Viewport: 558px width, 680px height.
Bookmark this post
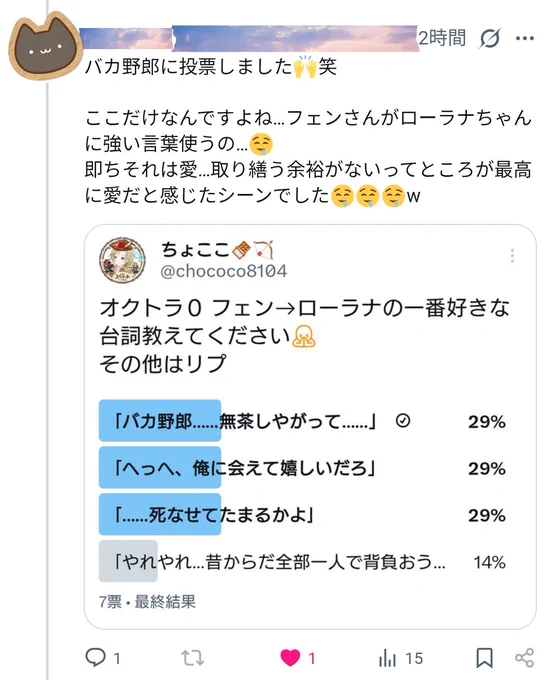(484, 658)
